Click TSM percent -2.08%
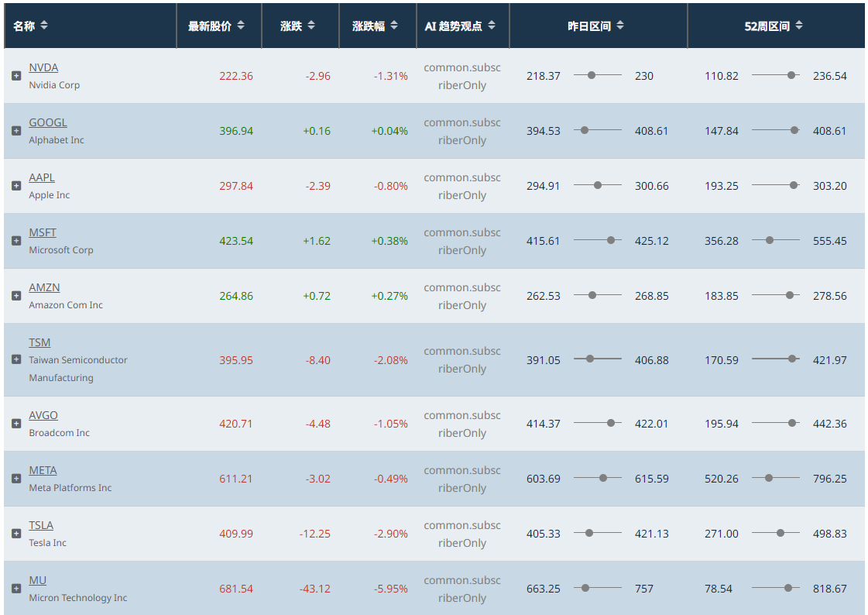The width and height of the screenshot is (868, 615). [391, 360]
